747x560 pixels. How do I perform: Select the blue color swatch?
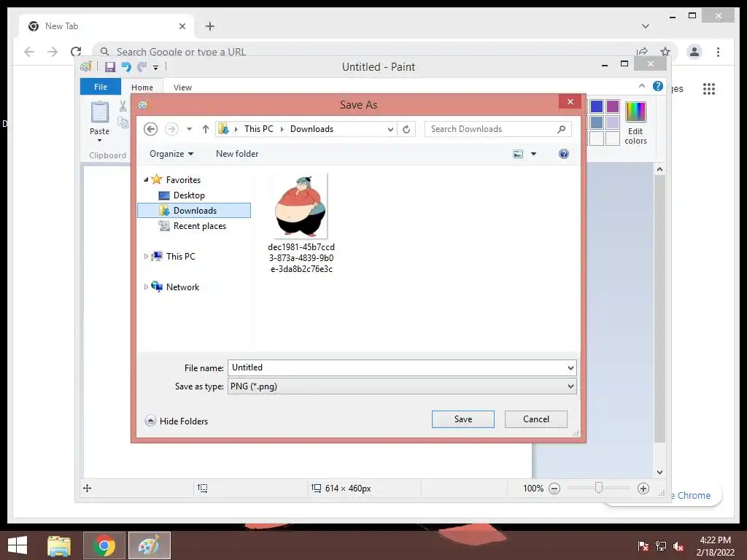597,106
